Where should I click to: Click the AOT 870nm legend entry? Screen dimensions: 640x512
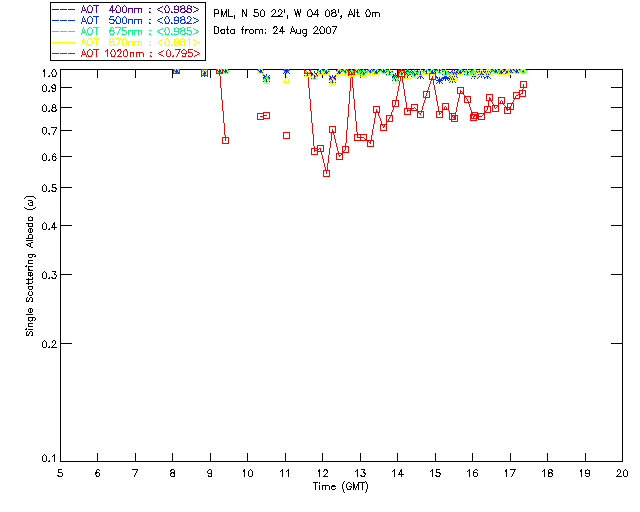(x=126, y=42)
